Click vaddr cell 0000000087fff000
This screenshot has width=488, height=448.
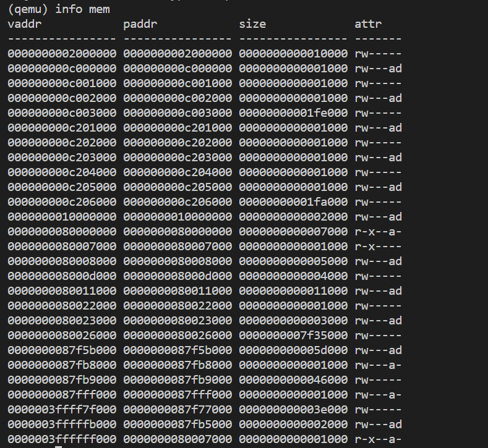(x=62, y=394)
